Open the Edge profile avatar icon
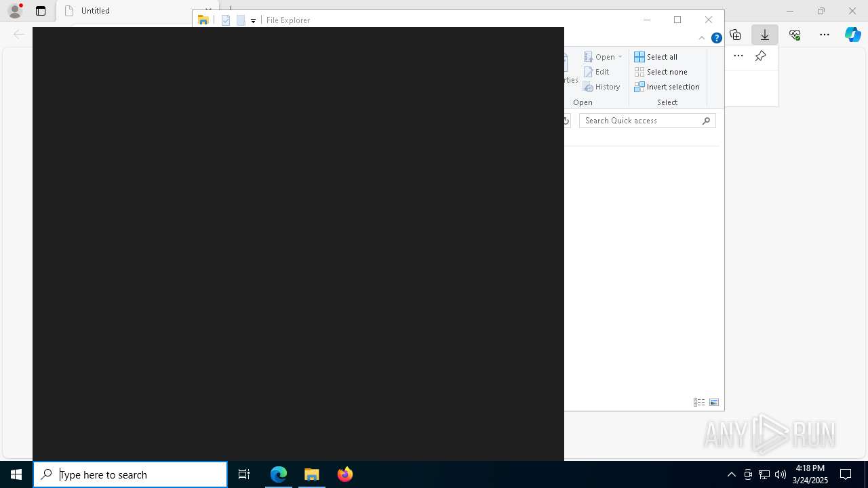 15,11
